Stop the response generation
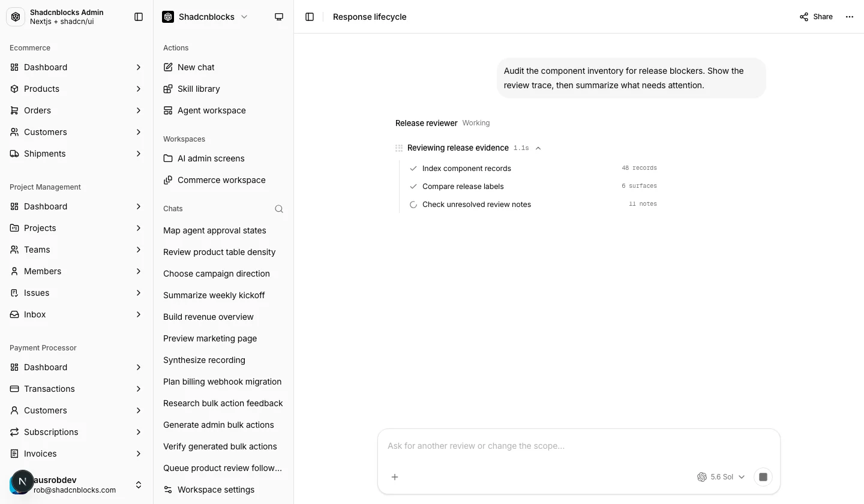 pyautogui.click(x=763, y=477)
